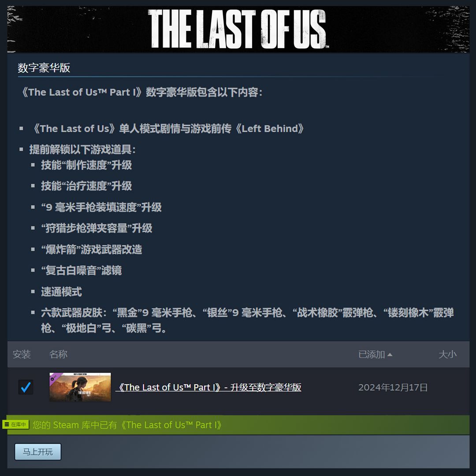Uncheck the install checkbox for the DLC

click(26, 387)
